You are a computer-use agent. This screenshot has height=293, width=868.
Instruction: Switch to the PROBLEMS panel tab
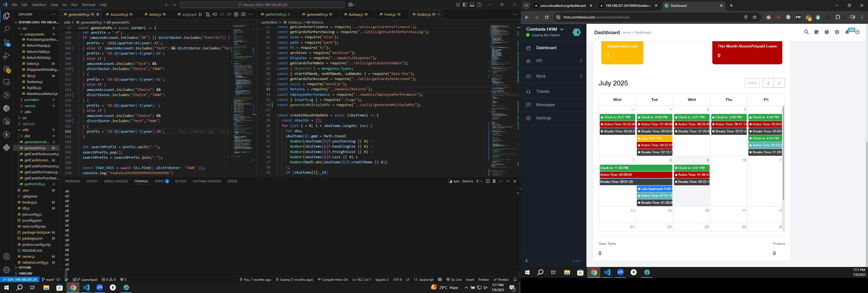pyautogui.click(x=72, y=181)
